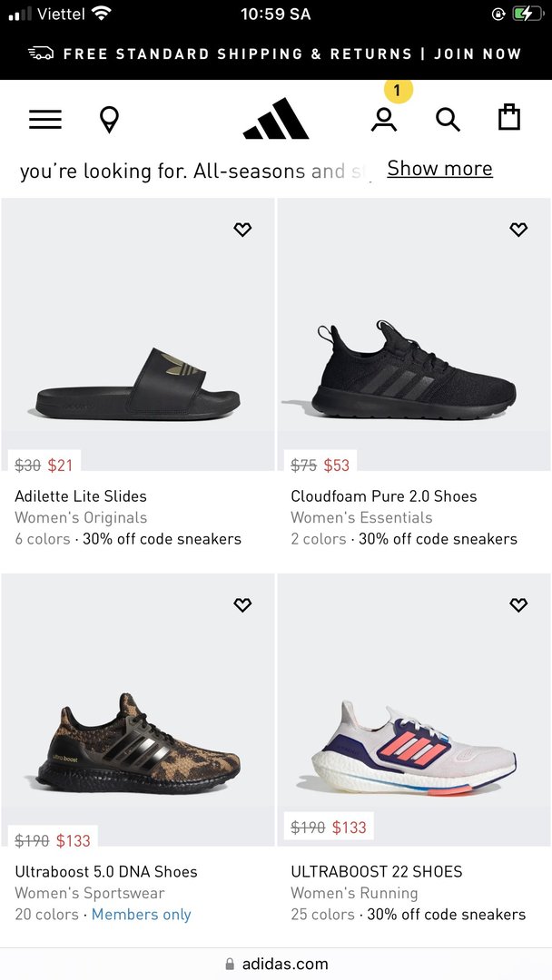This screenshot has width=552, height=980.
Task: Tap the leopard-print Ultraboost shoe image
Action: coord(138,744)
